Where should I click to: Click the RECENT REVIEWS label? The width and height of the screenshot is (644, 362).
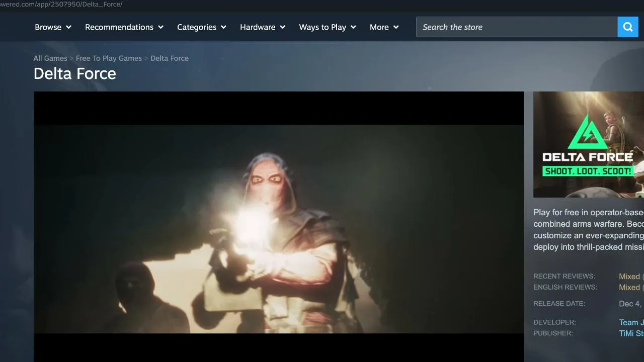[564, 277]
